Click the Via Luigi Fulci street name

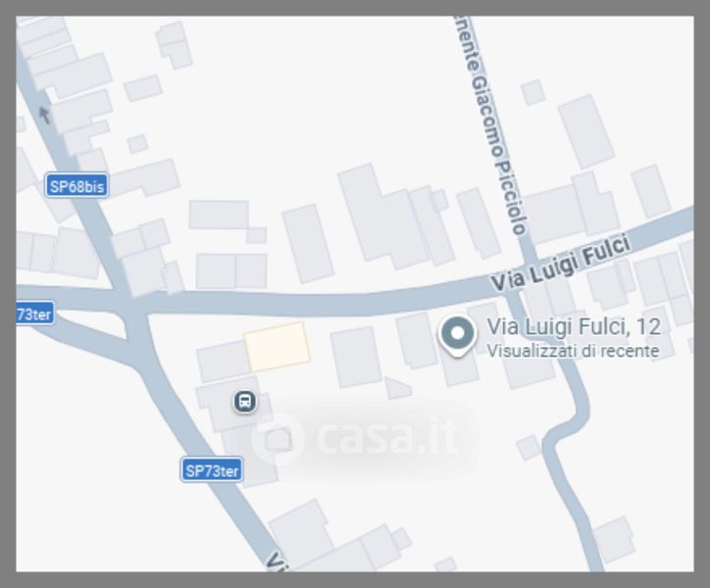561,265
